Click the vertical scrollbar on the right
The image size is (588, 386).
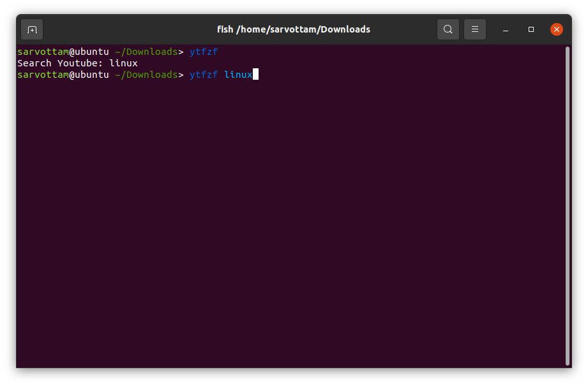click(x=567, y=204)
